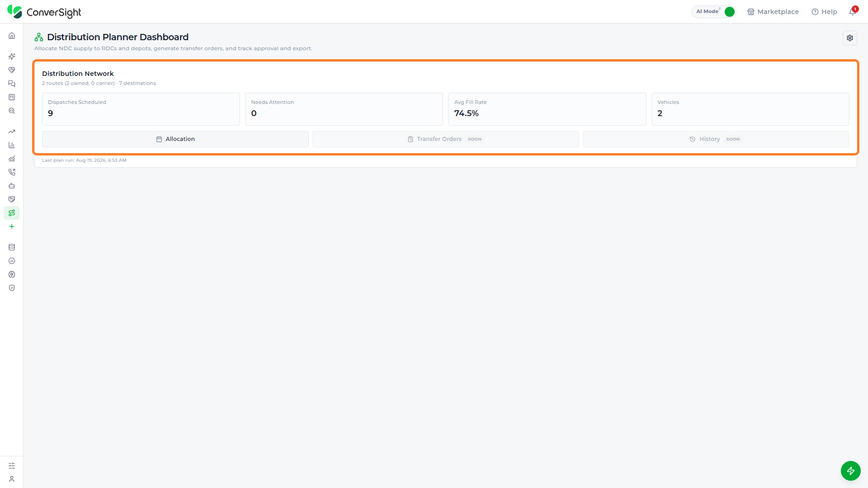This screenshot has height=488, width=868.
Task: Open the user profile icon at sidebar bottom
Action: (12, 479)
